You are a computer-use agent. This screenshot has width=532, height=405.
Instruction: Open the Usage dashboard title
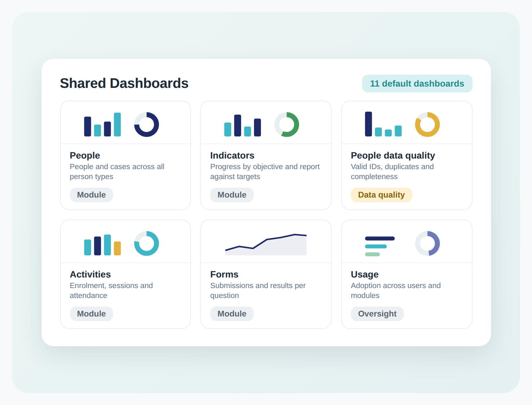365,275
